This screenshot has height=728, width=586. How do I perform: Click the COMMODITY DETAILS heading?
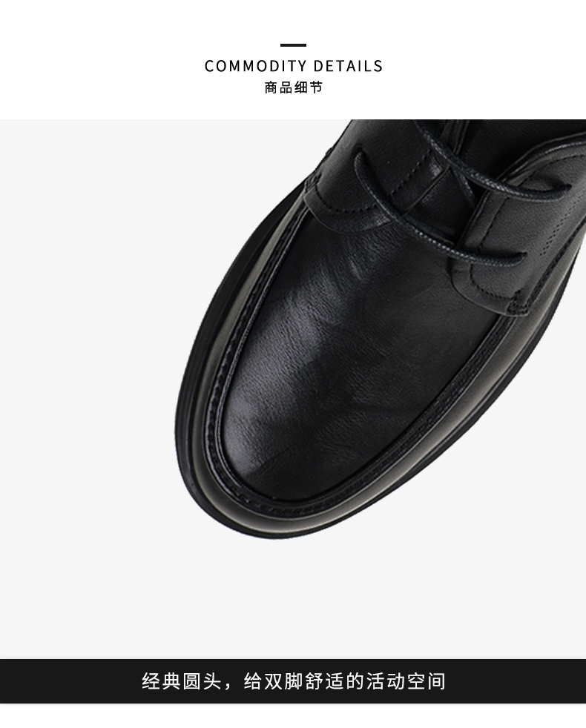293,66
